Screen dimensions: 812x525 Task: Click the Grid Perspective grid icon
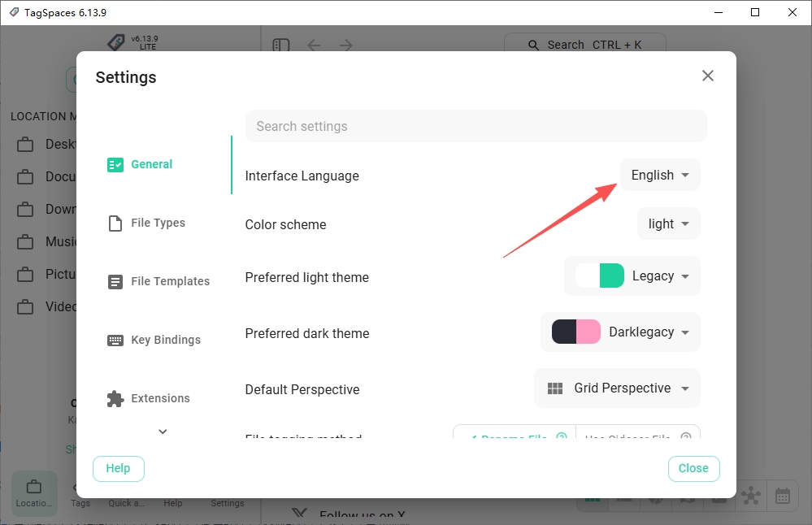coord(555,388)
